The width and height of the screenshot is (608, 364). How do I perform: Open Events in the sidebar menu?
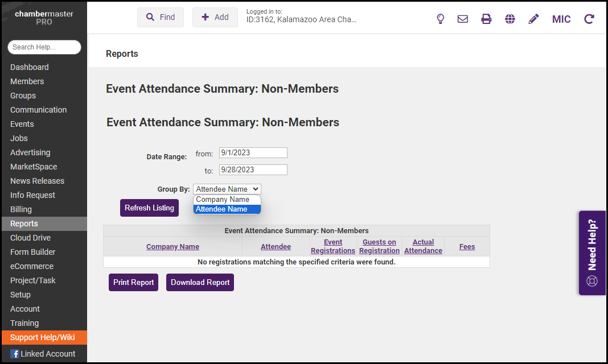22,124
